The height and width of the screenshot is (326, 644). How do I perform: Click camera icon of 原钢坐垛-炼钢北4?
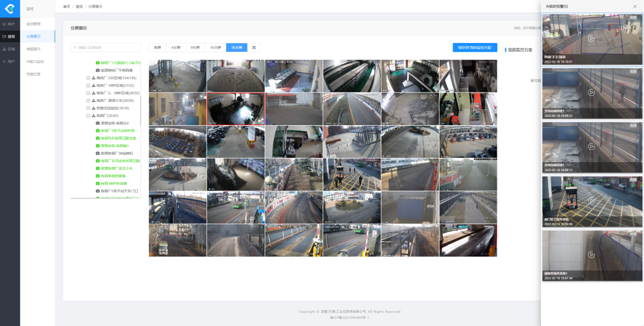(x=98, y=123)
